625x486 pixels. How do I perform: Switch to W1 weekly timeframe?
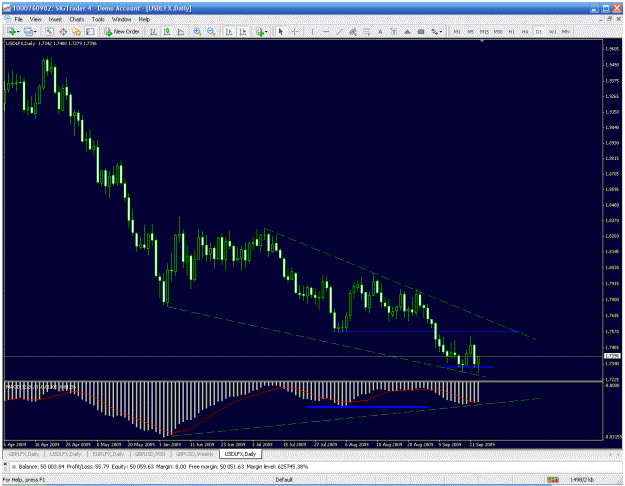[x=552, y=31]
